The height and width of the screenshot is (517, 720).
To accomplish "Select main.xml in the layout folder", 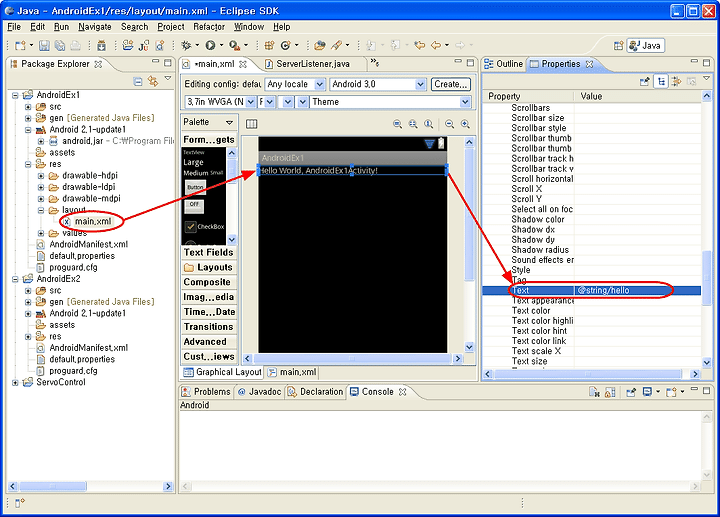I will [93, 221].
